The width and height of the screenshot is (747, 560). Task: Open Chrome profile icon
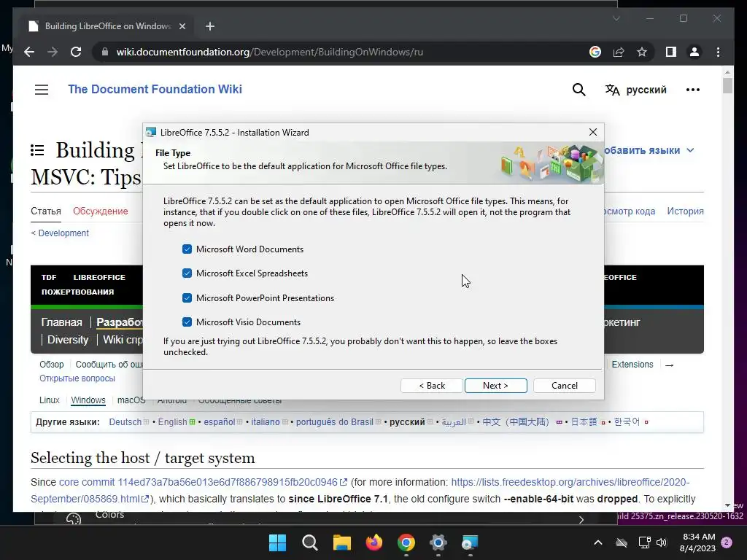click(x=694, y=52)
